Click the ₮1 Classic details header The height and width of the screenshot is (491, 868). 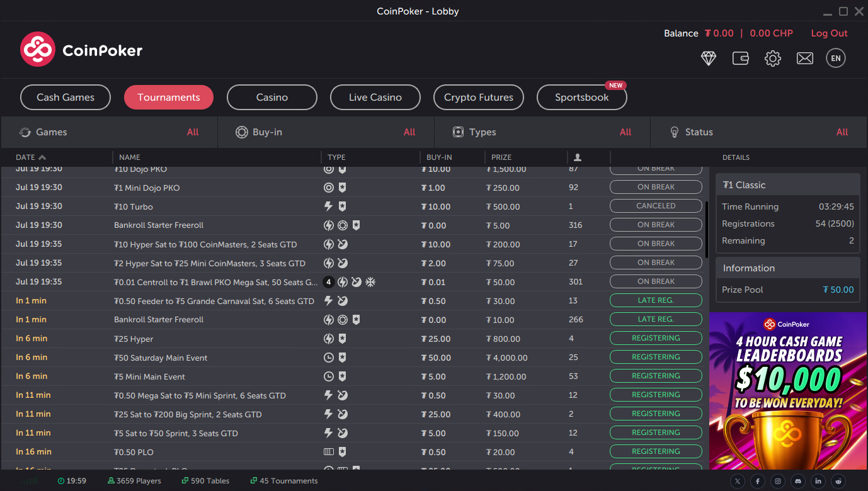point(788,185)
